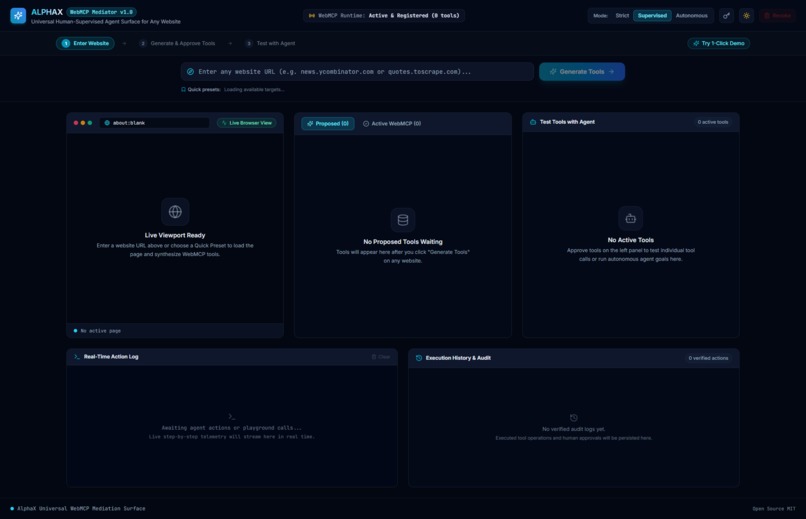806x519 pixels.
Task: Clear the Real-Time Action Log
Action: [x=381, y=357]
